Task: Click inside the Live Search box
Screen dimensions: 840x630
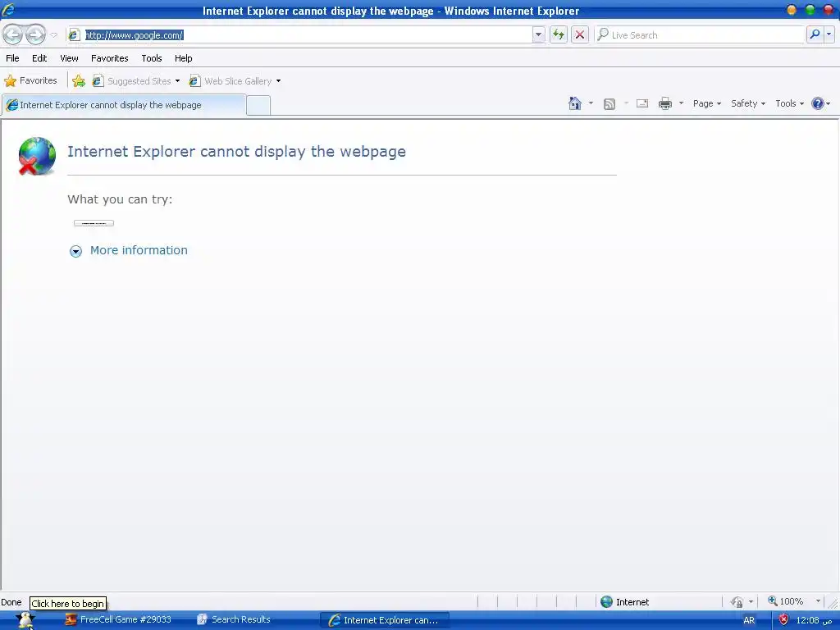Action: pos(699,35)
